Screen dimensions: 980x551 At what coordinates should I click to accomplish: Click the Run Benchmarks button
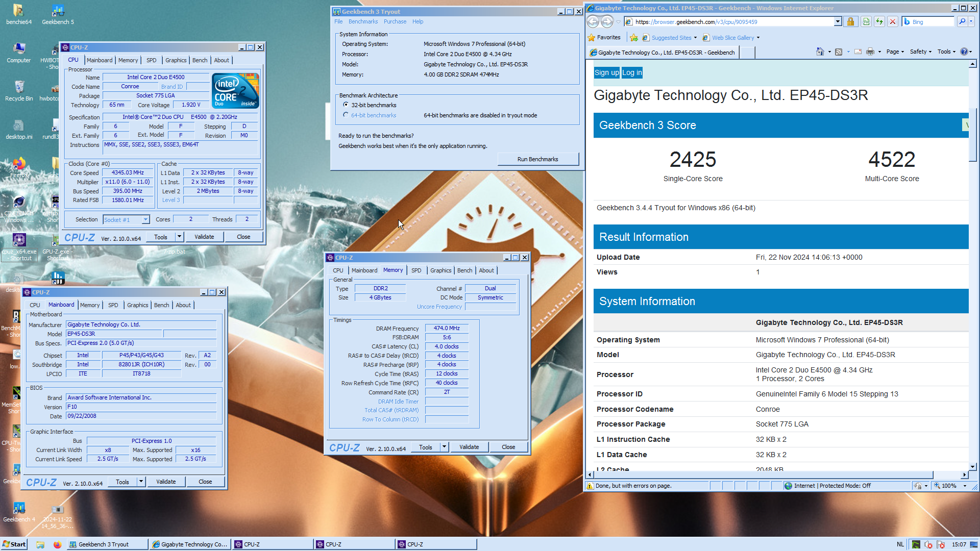pyautogui.click(x=537, y=159)
